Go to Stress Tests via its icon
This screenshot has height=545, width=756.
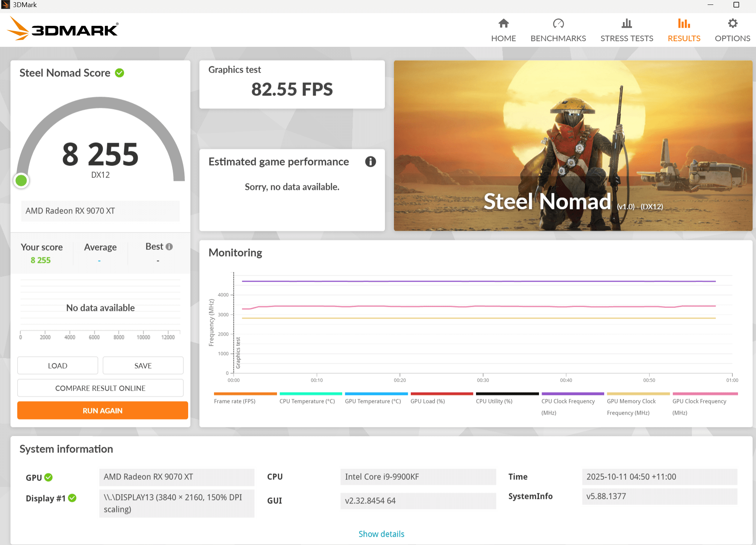[626, 24]
